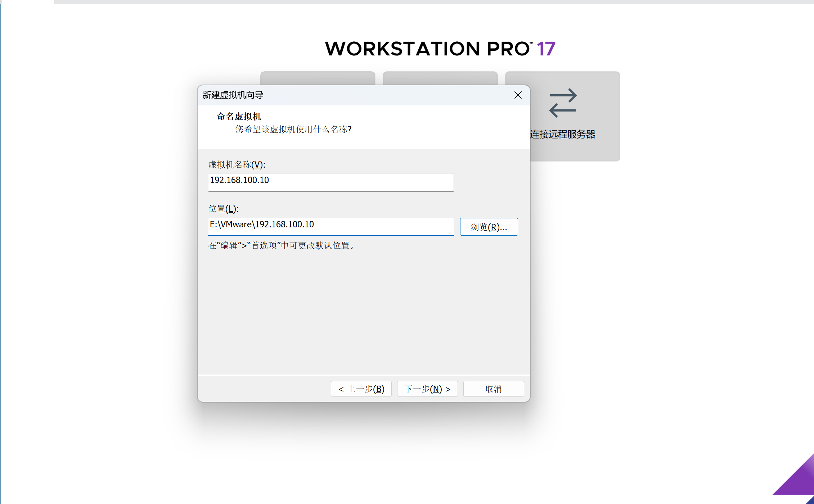Click the 您希望该虚拟机使用什么名称? prompt text
The width and height of the screenshot is (814, 504).
coord(293,129)
